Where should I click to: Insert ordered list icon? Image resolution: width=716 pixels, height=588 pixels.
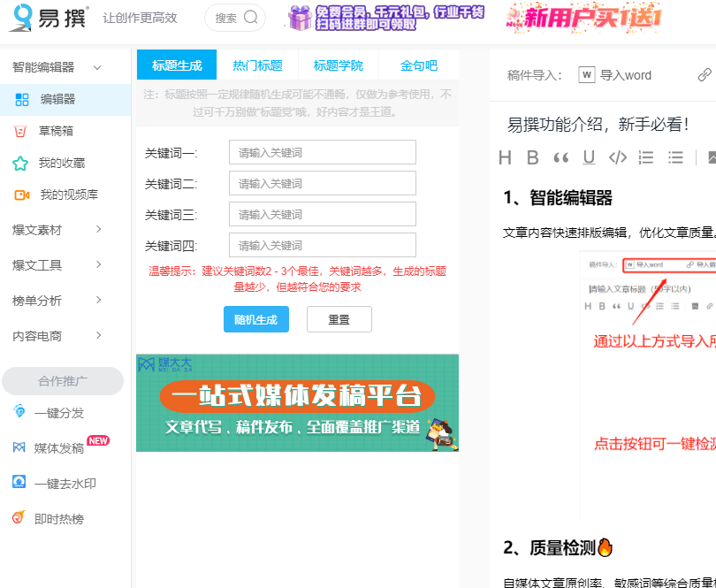tap(646, 157)
